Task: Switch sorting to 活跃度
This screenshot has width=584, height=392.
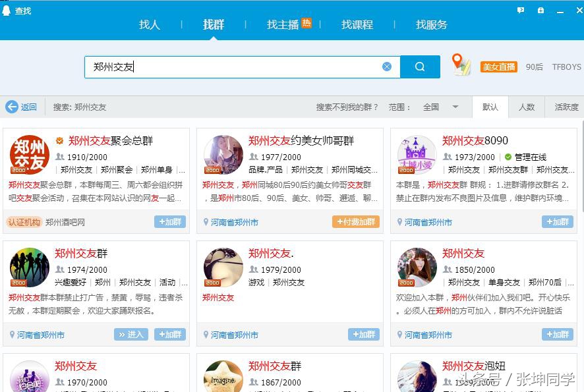Action: tap(565, 106)
